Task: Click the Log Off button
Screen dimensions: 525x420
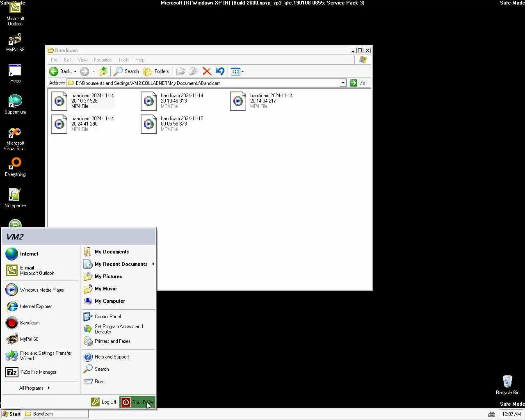Action: tap(104, 402)
